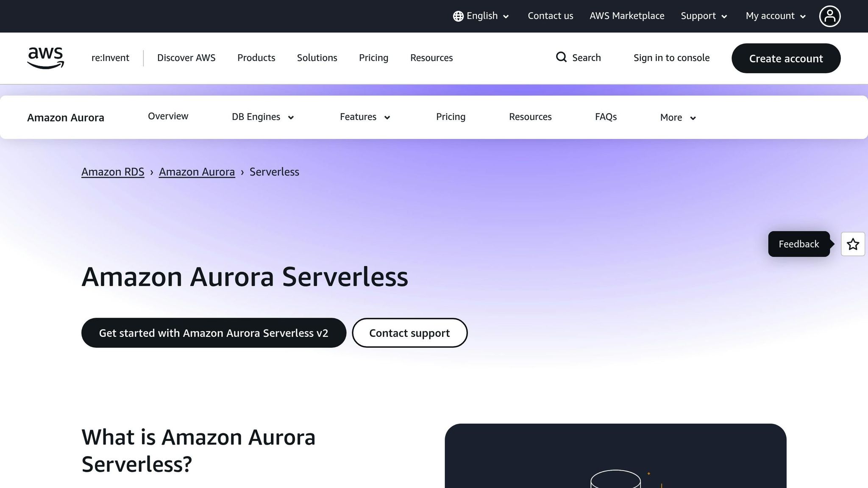Expand the DB Engines menu

(x=262, y=117)
